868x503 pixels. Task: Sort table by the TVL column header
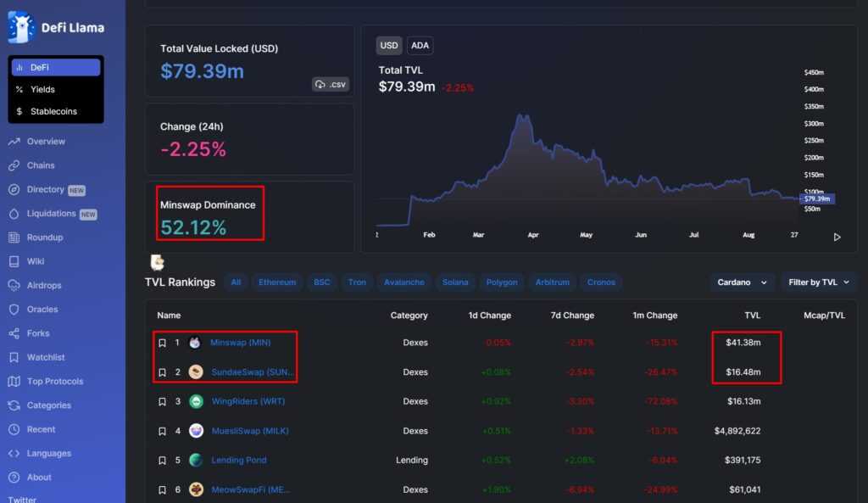pos(752,316)
